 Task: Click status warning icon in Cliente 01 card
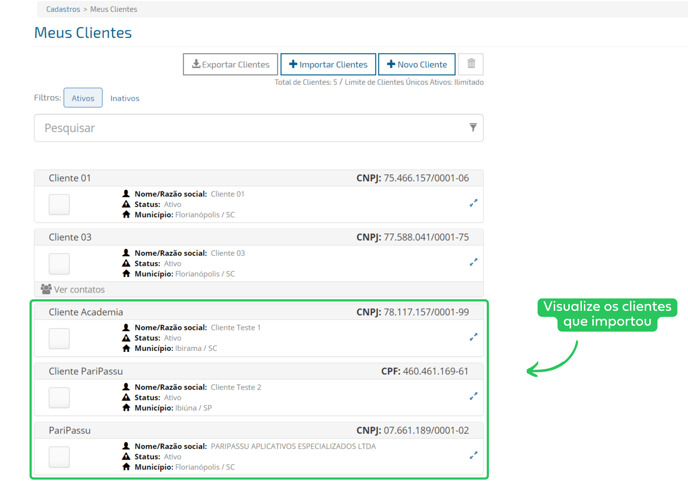(126, 204)
